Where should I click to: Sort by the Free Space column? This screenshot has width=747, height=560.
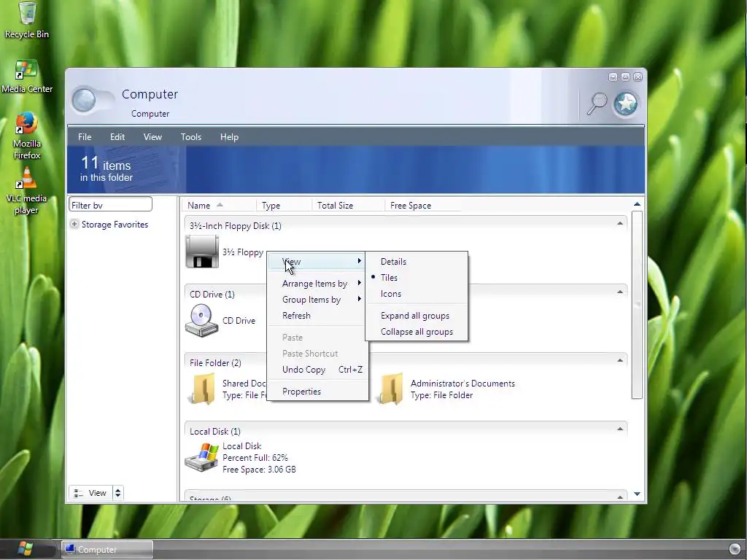(x=423, y=205)
